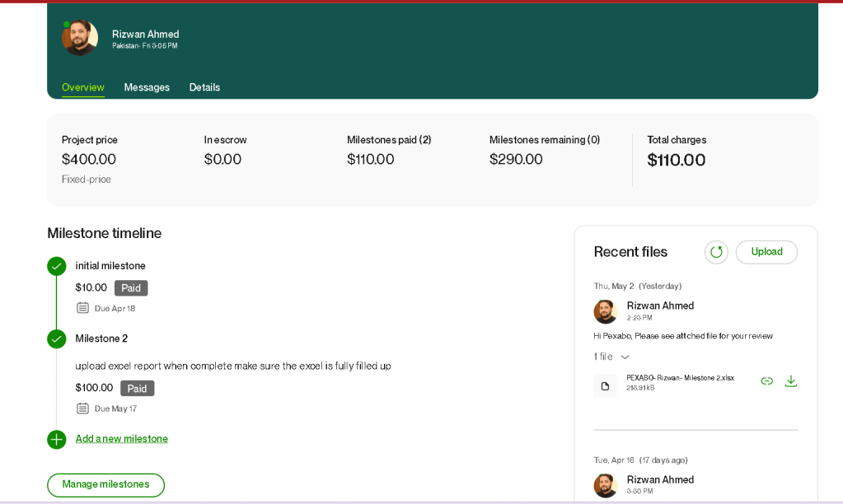Click the upload excel report description text
The image size is (843, 504).
233,366
